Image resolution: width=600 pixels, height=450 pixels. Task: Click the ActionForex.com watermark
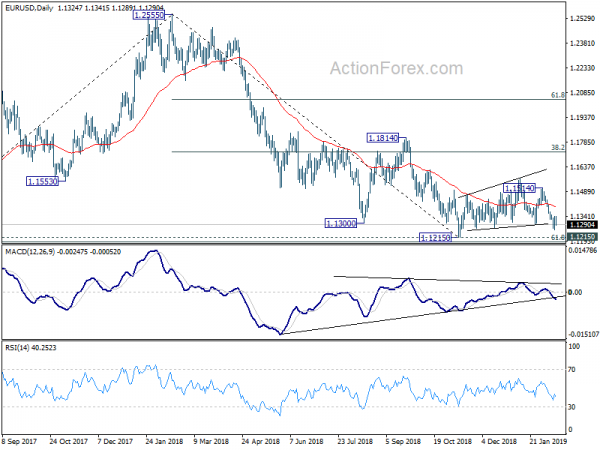396,68
